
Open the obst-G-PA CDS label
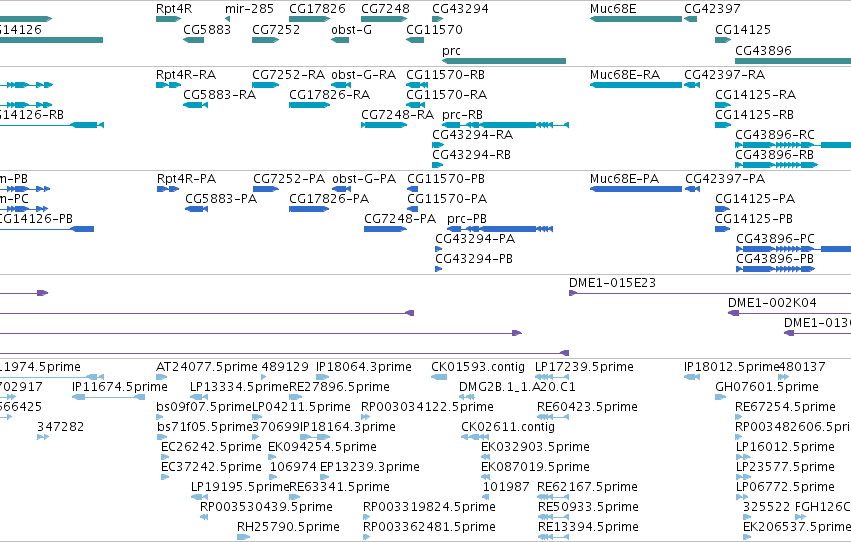point(364,178)
